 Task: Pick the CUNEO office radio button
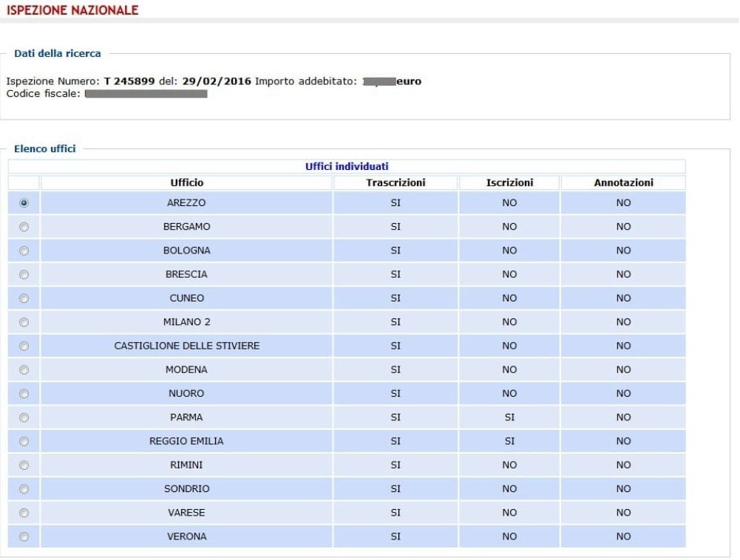24,298
